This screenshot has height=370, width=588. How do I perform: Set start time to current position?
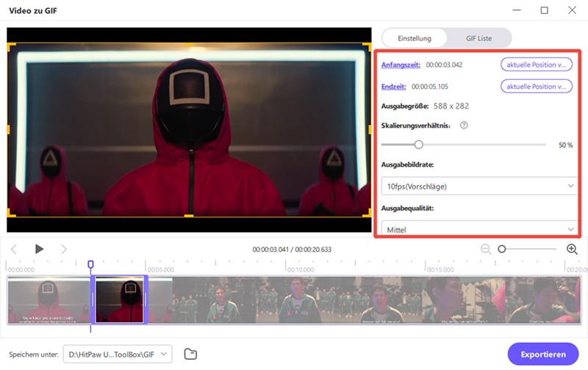[537, 65]
